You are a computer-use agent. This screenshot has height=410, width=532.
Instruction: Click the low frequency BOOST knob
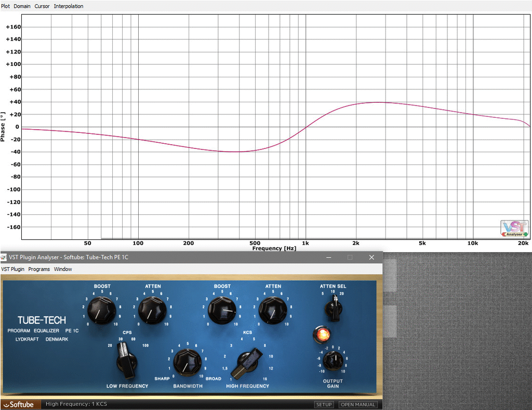coord(101,310)
